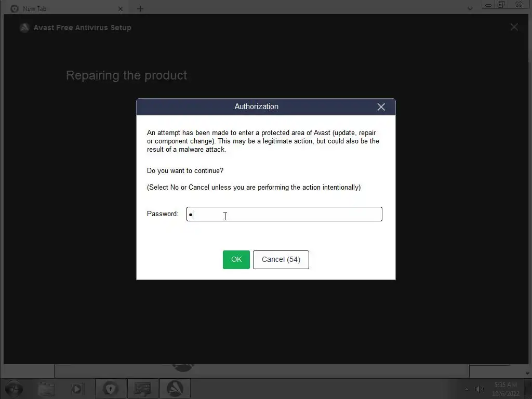The height and width of the screenshot is (399, 532).
Task: Click the Avast logo in the setup header
Action: coord(24,28)
